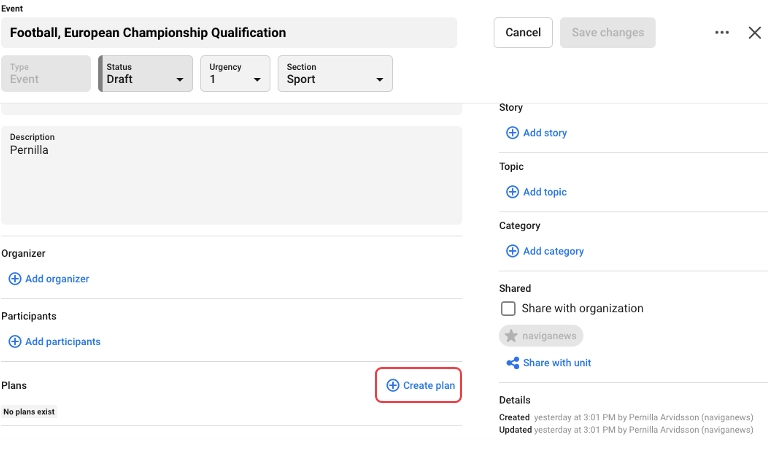Open the three-dot more options menu

[722, 33]
